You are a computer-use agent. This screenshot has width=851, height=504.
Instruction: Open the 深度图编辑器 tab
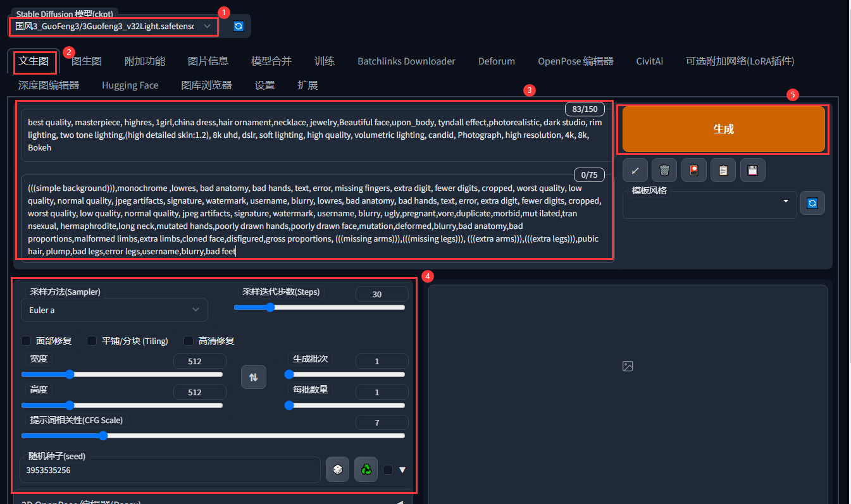tap(49, 85)
